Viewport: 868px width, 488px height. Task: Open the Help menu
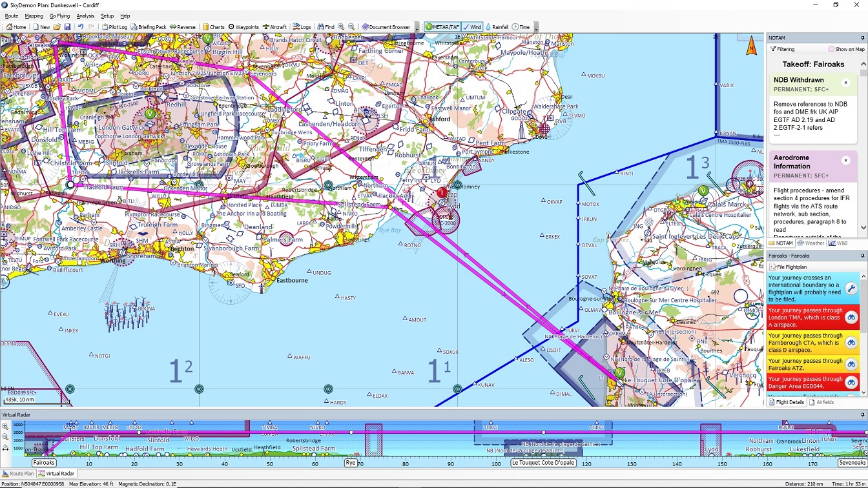125,16
